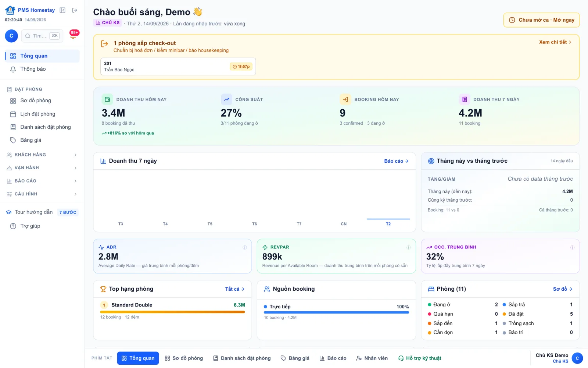Open Thông báo in the sidebar
Image resolution: width=588 pixels, height=368 pixels.
(x=42, y=69)
